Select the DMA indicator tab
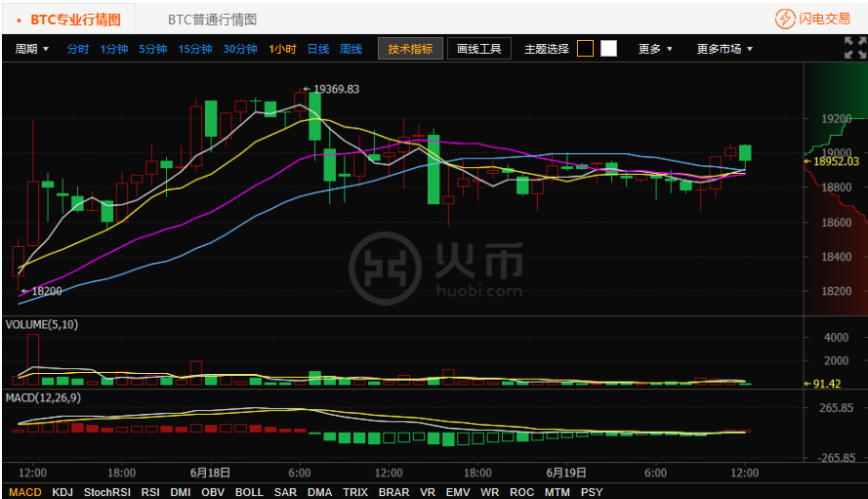Viewport: 868px width, 499px height. pyautogui.click(x=319, y=492)
